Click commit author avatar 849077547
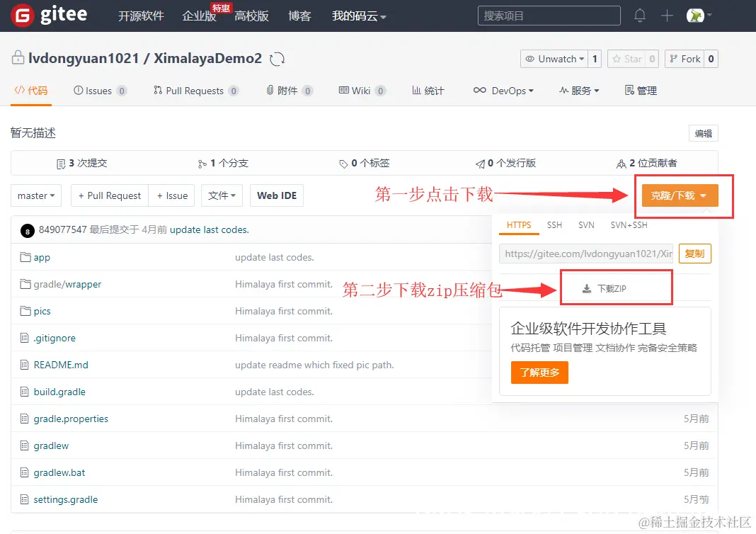The image size is (756, 534). [28, 231]
